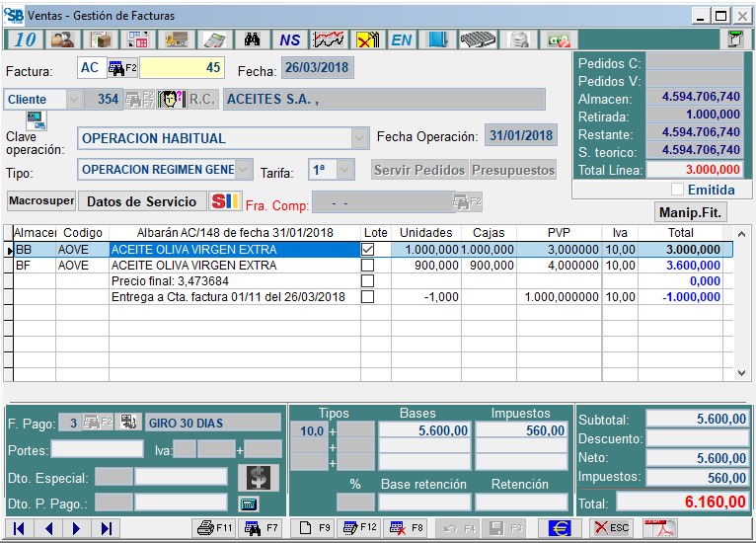
Task: Click the NS toolbar icon
Action: [290, 39]
